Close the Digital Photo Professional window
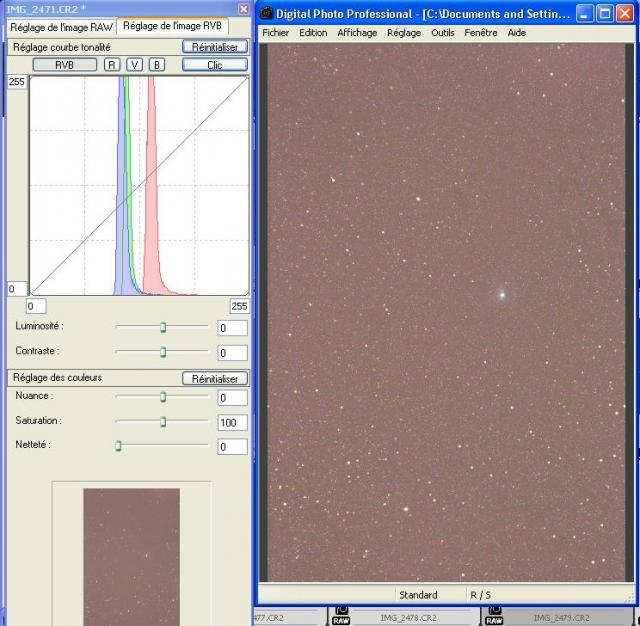The image size is (640, 626). tap(624, 13)
